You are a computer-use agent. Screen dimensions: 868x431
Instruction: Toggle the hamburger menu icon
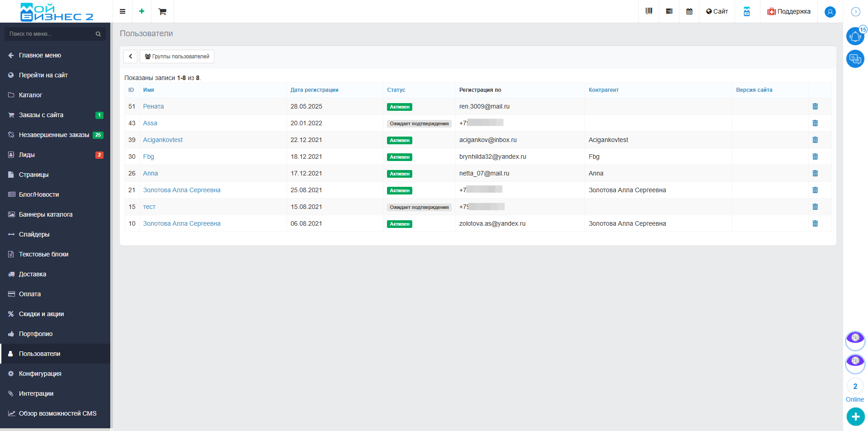tap(123, 11)
